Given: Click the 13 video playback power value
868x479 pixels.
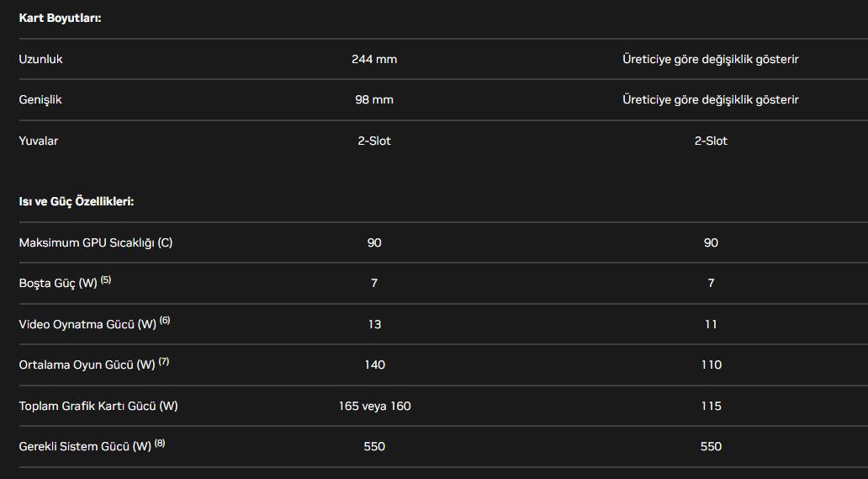Looking at the screenshot, I should (x=374, y=325).
